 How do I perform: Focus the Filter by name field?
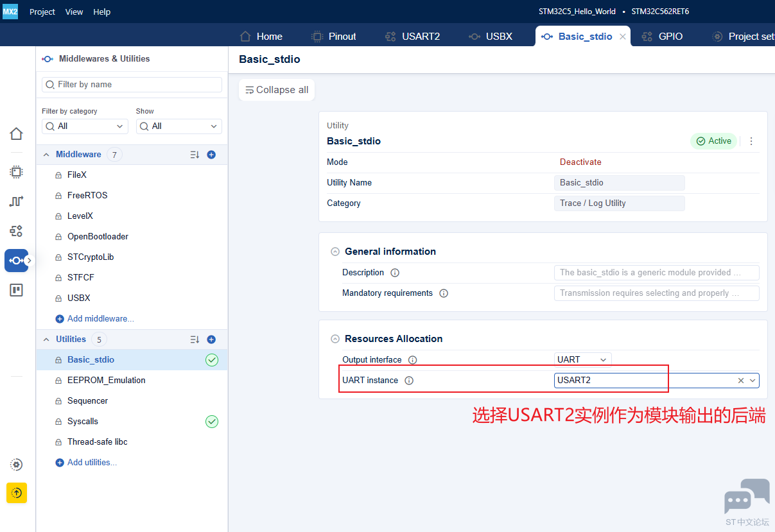click(132, 85)
